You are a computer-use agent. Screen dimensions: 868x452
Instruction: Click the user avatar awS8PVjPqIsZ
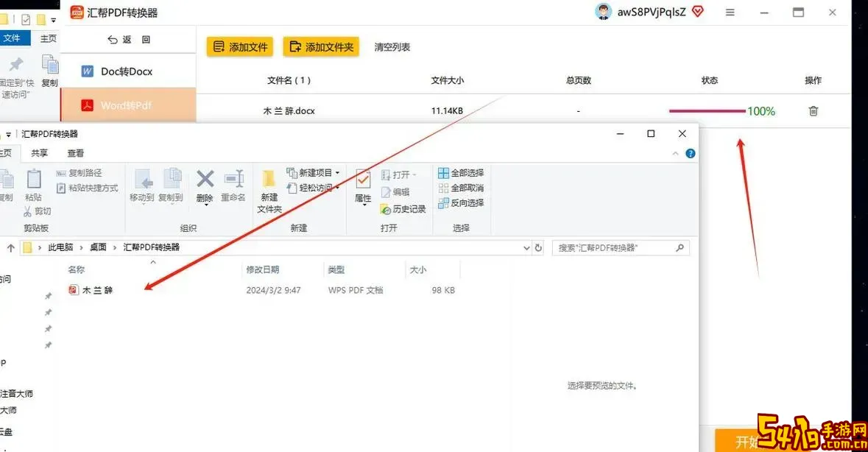603,12
